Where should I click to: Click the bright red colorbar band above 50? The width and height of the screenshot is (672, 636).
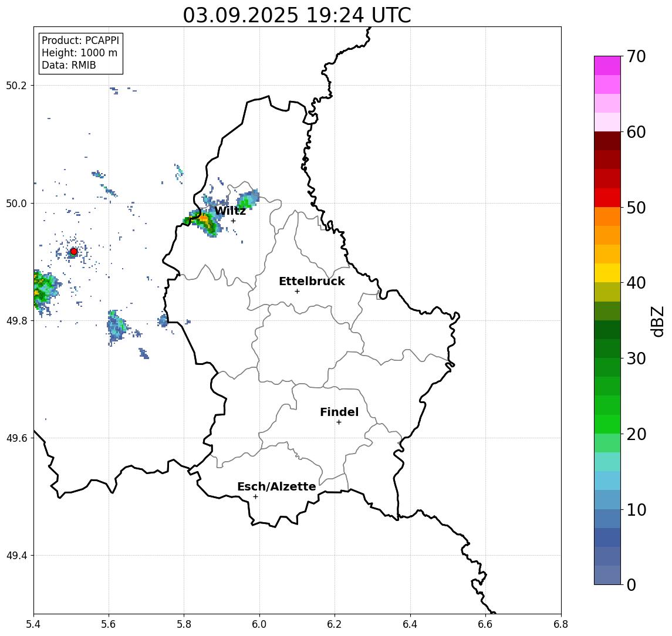point(607,198)
